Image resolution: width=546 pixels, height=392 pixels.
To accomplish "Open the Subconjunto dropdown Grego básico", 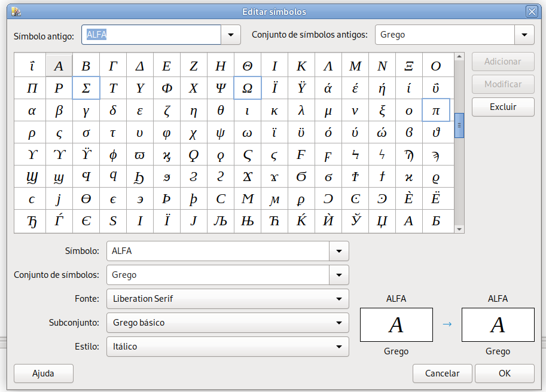I will point(228,323).
